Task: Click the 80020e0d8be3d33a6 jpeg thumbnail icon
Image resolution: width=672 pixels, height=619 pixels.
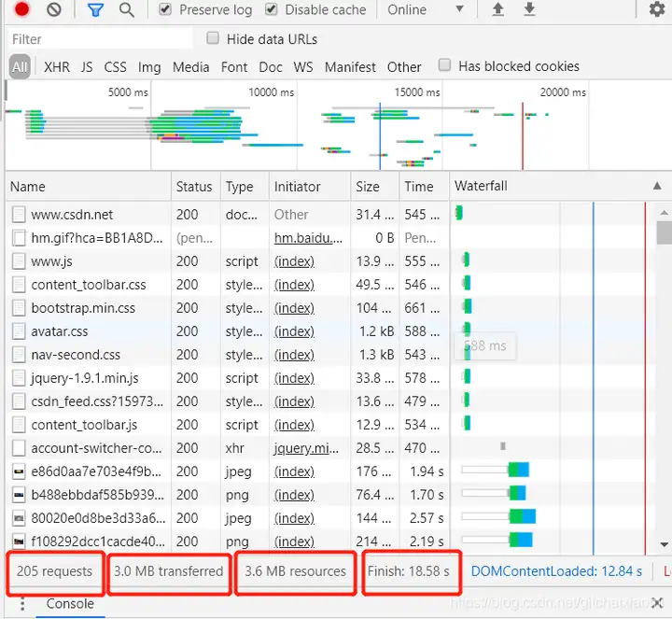Action: (x=19, y=518)
